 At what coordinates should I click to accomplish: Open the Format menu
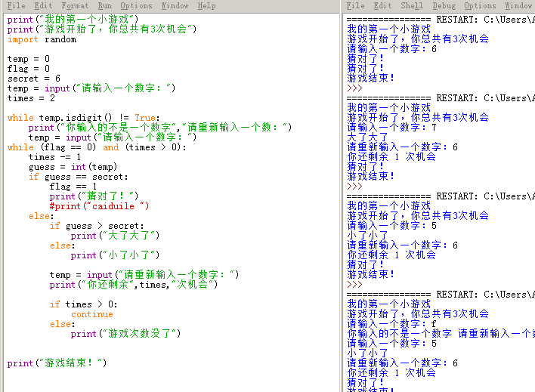pyautogui.click(x=75, y=6)
